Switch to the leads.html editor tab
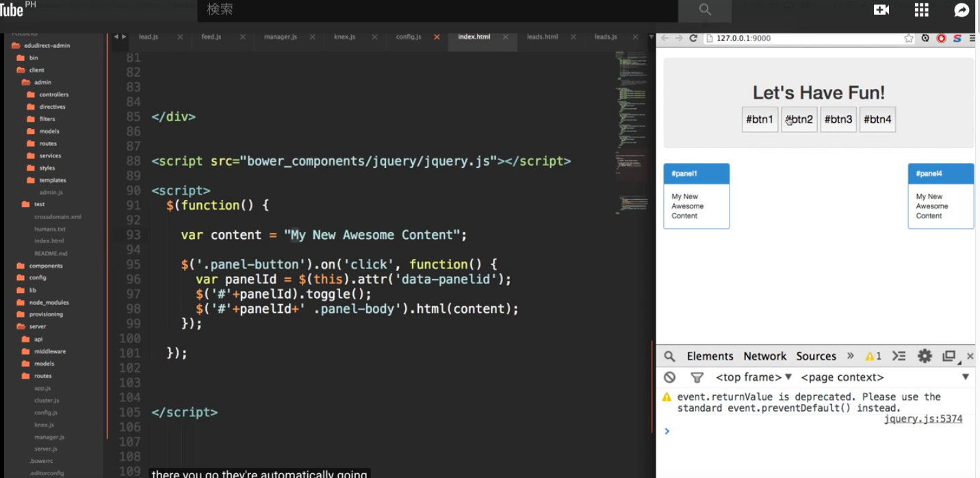This screenshot has width=980, height=478. [x=542, y=37]
